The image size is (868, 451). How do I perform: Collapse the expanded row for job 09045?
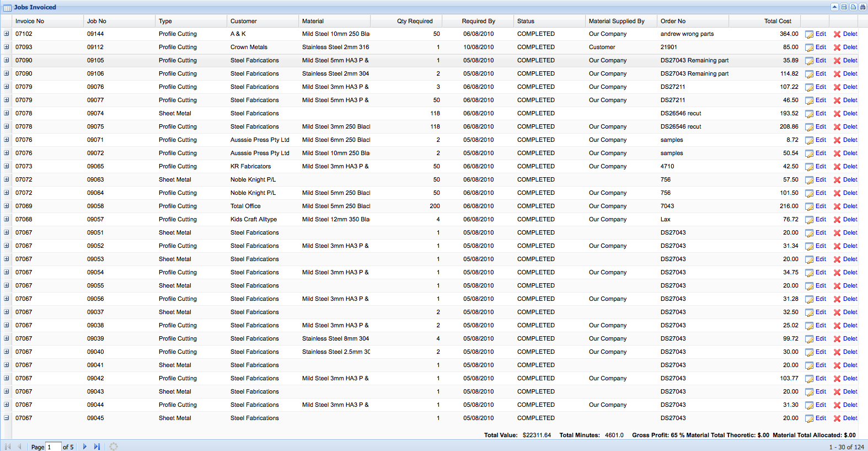click(7, 418)
